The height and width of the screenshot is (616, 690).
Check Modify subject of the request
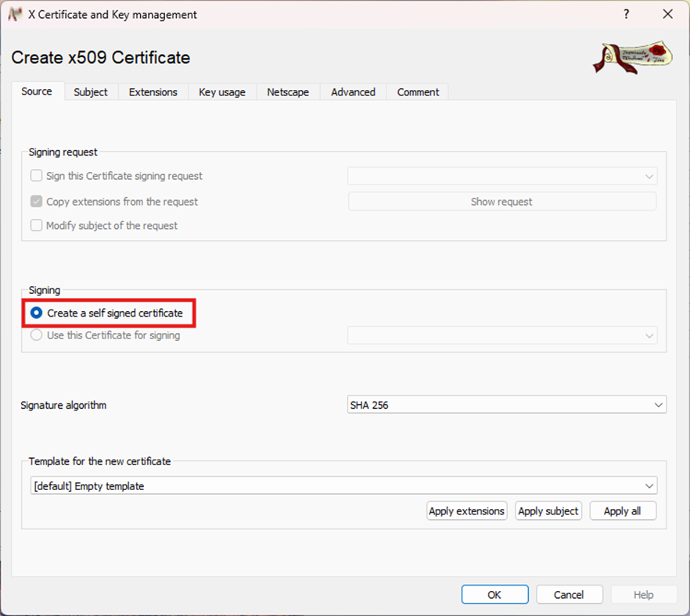click(x=36, y=226)
